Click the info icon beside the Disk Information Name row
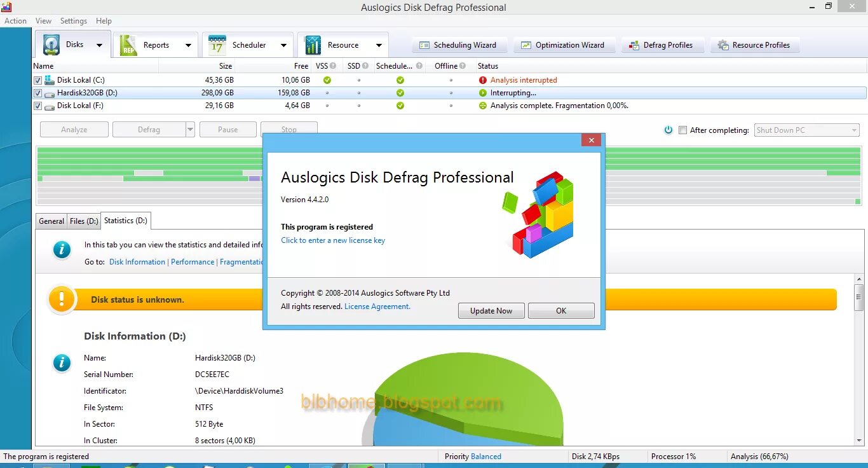 62,362
